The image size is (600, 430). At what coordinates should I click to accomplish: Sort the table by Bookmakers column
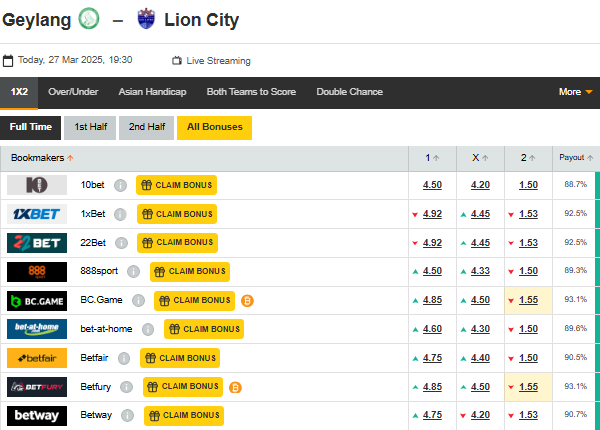(x=42, y=158)
